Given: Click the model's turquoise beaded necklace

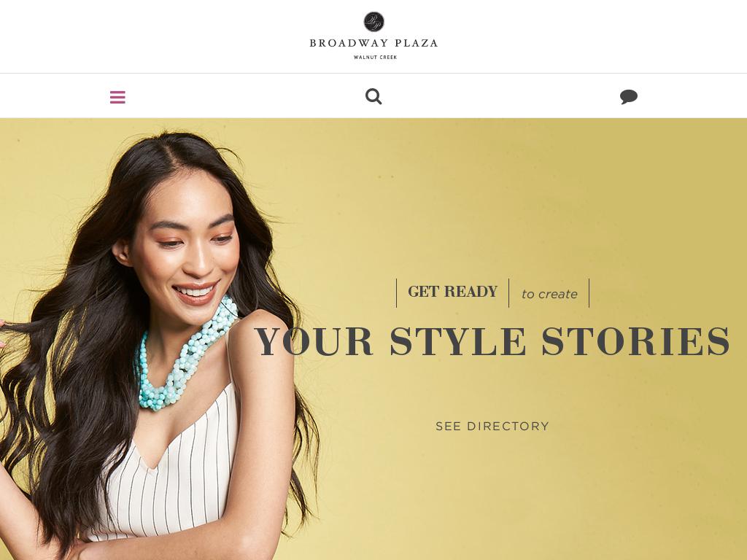Looking at the screenshot, I should [x=183, y=357].
